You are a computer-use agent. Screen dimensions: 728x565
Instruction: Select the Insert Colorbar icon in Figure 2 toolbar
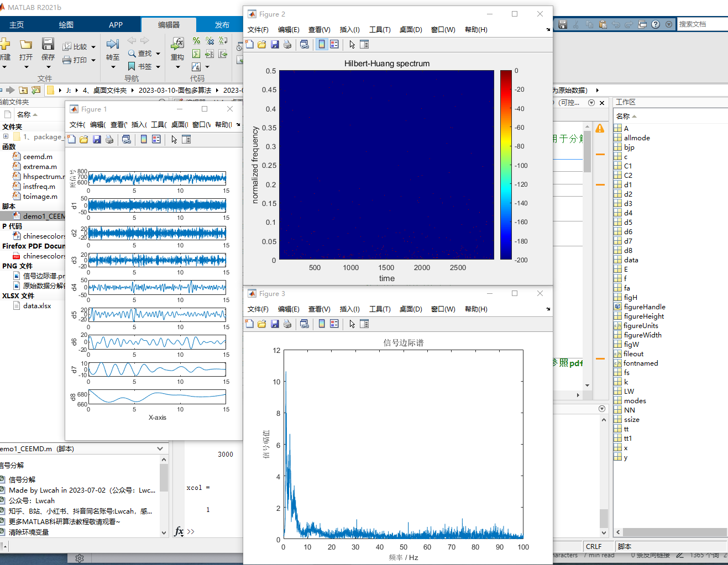[x=322, y=44]
